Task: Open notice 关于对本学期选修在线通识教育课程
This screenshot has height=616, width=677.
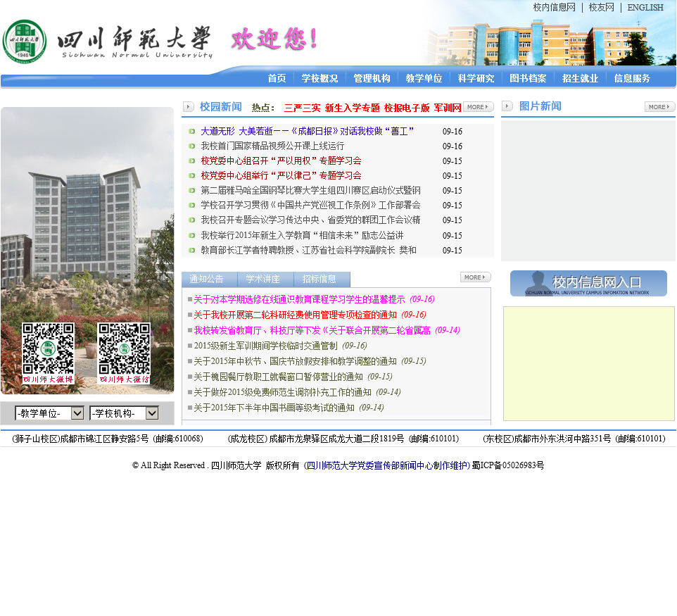Action: [299, 299]
